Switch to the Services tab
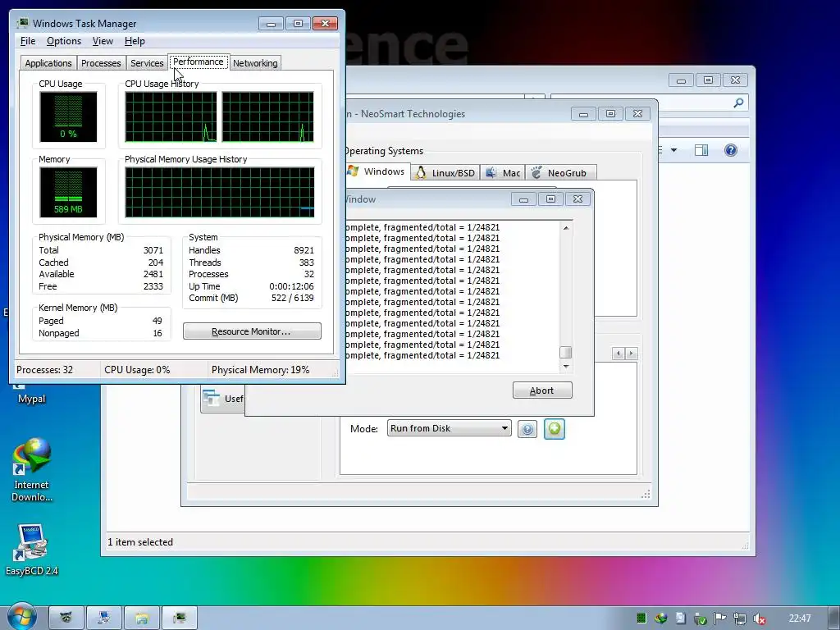Screen dimensions: 840x630 click(147, 63)
